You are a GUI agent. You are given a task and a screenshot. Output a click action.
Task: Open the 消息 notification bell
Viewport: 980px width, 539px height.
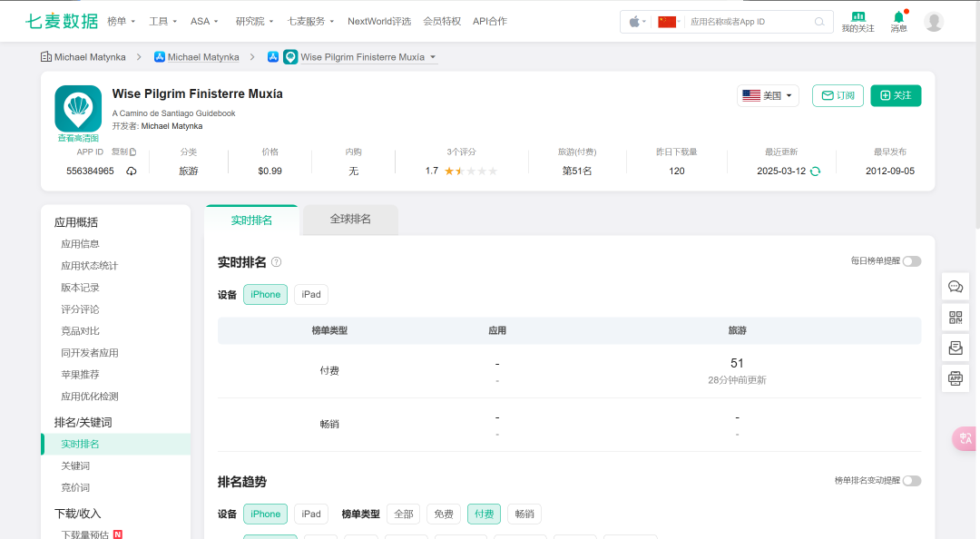coord(898,17)
